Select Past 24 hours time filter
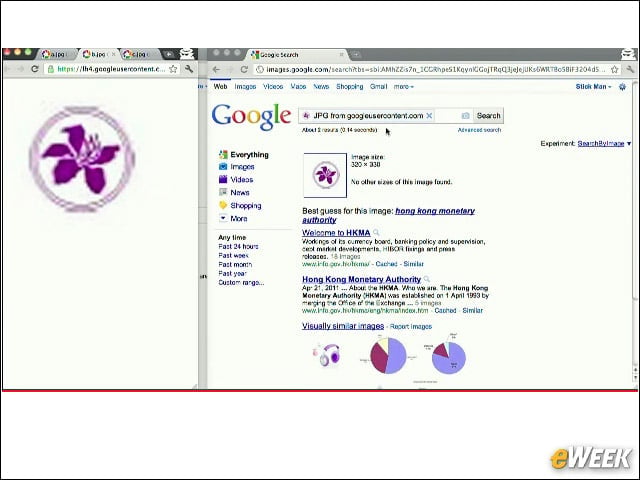Image resolution: width=640 pixels, height=480 pixels. click(238, 246)
